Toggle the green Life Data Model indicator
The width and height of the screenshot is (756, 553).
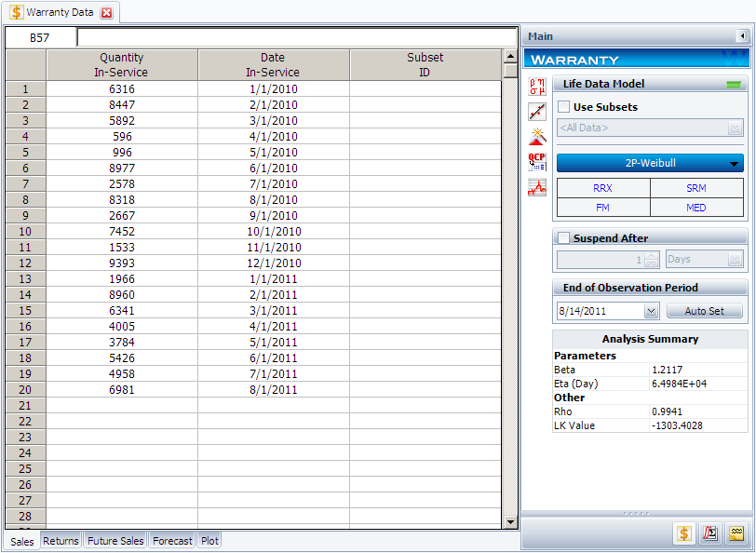coord(734,85)
